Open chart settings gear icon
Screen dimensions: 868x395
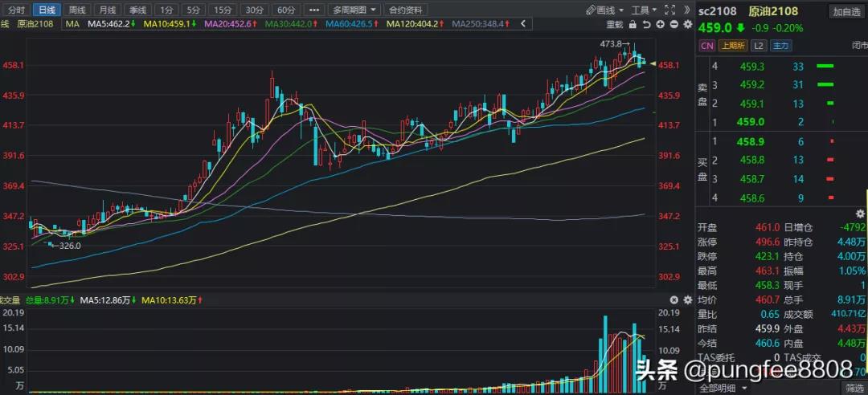(687, 24)
